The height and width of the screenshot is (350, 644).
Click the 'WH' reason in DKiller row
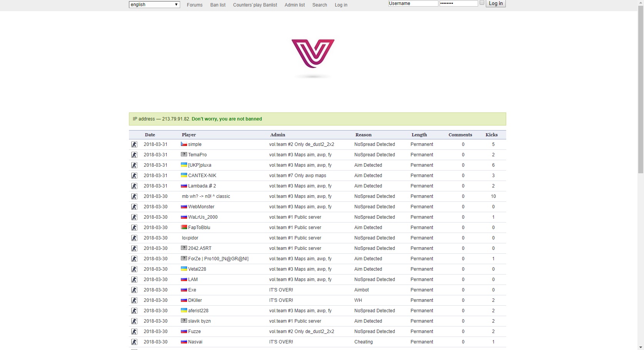[358, 300]
